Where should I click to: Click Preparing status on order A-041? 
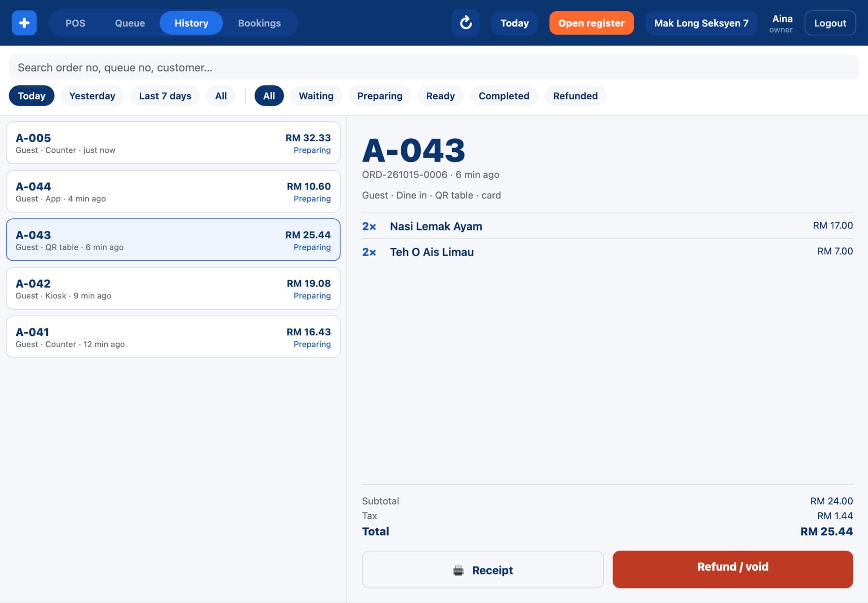(312, 344)
